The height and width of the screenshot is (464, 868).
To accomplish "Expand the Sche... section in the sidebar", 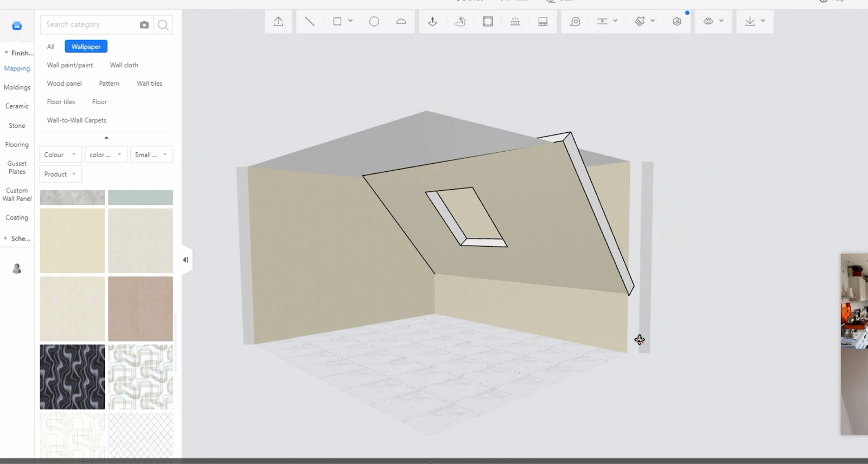I will (17, 239).
